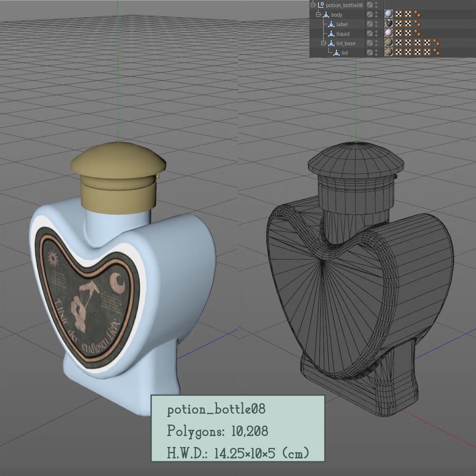This screenshot has height=476, width=476.
Task: Select the potion_bottle08 object name in tree
Action: [x=344, y=5]
